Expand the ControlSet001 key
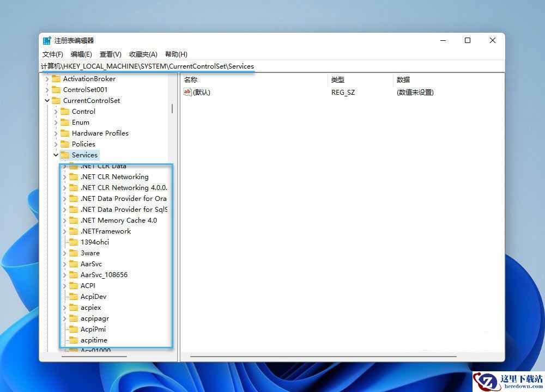This screenshot has width=545, height=392. coord(47,90)
